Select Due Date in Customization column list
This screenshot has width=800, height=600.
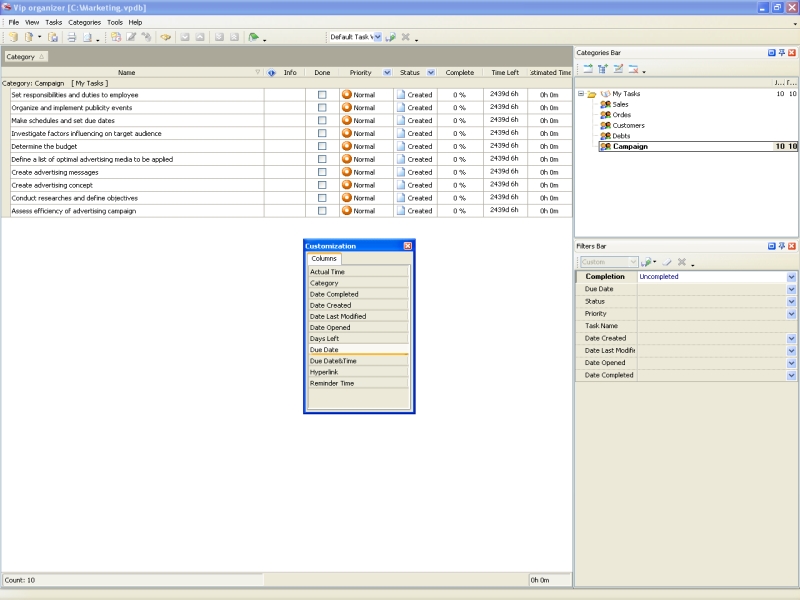(x=324, y=350)
